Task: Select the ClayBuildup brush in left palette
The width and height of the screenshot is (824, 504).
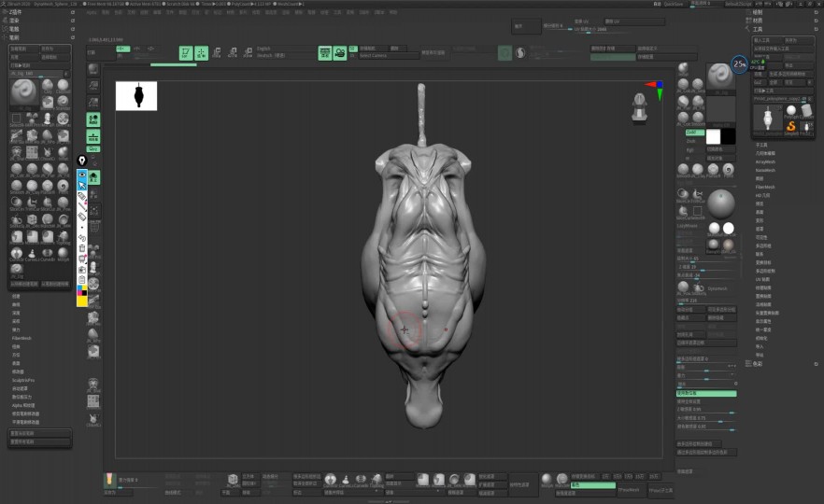Action: pyautogui.click(x=64, y=86)
